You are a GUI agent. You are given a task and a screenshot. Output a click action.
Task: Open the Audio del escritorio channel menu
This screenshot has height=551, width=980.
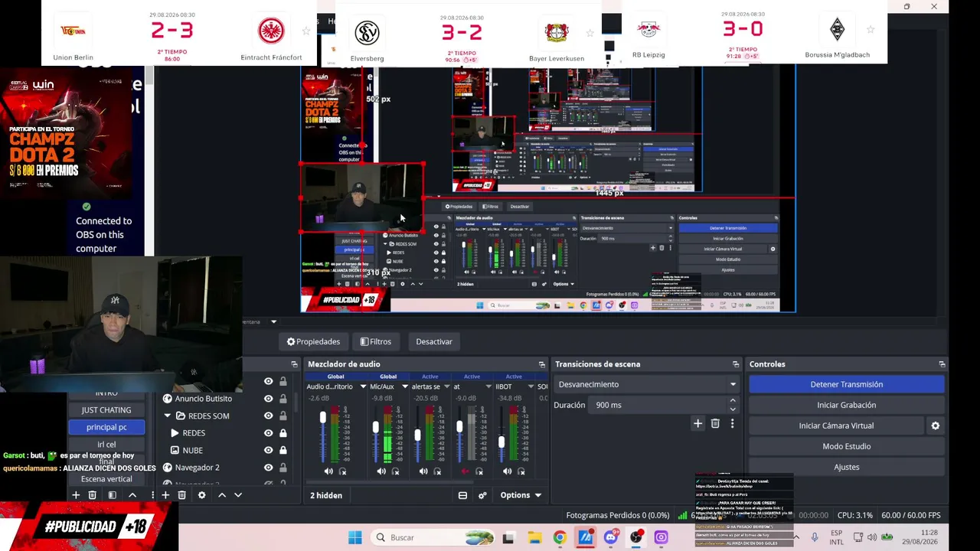(362, 386)
